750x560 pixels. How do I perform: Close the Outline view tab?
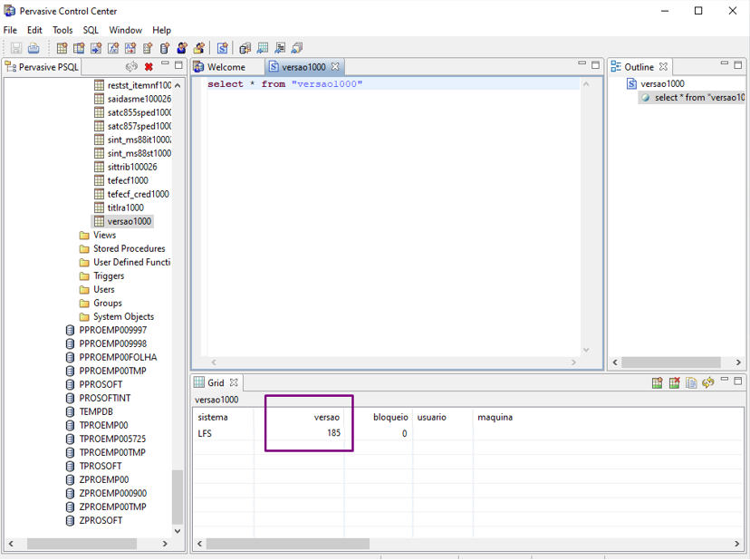[663, 66]
